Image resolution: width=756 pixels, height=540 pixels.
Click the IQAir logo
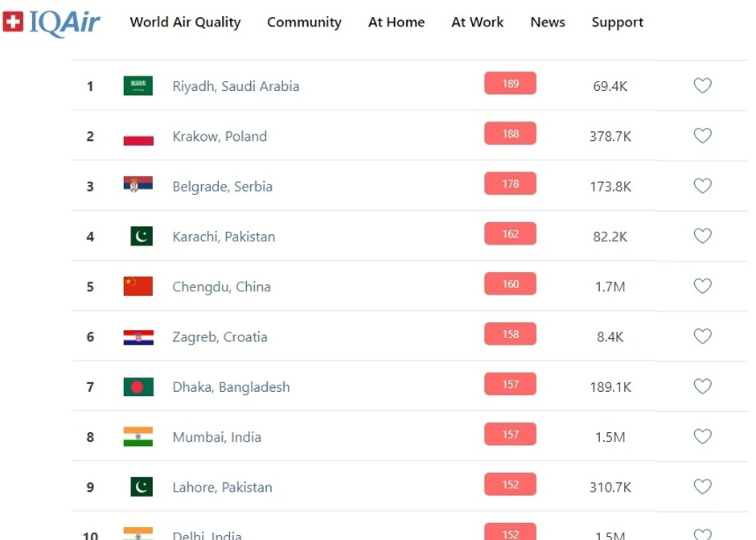[x=53, y=22]
